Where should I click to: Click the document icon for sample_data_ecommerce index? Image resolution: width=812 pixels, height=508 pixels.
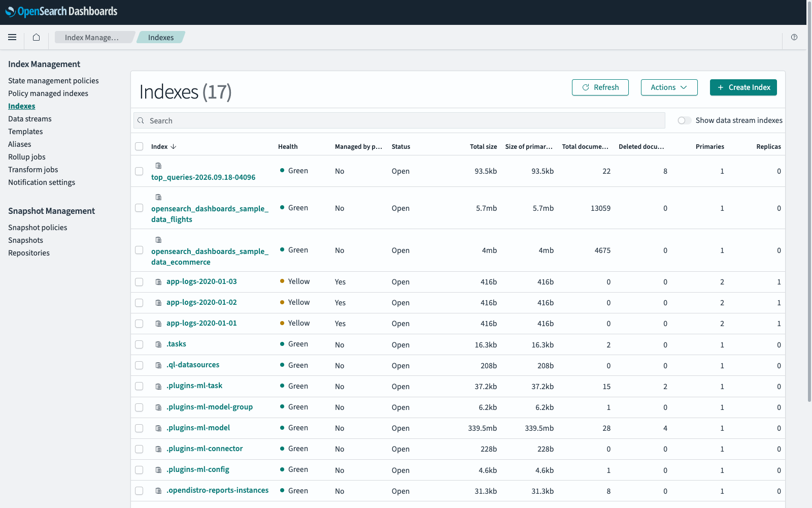158,240
